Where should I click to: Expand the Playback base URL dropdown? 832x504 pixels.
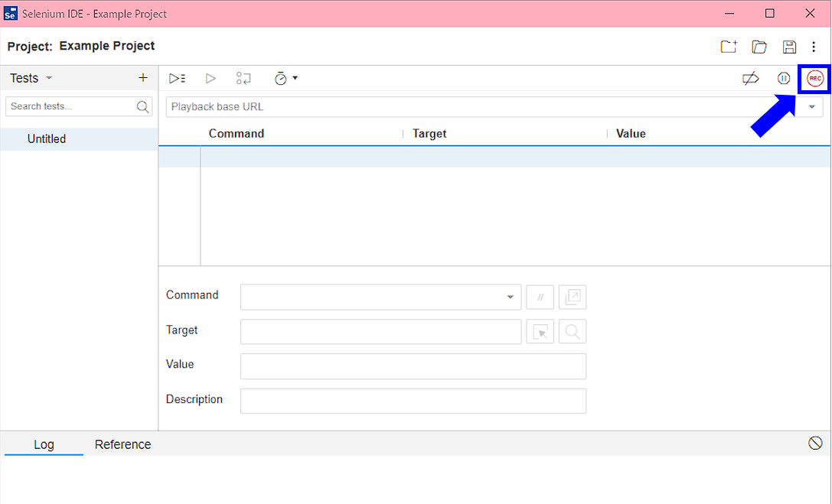click(811, 106)
